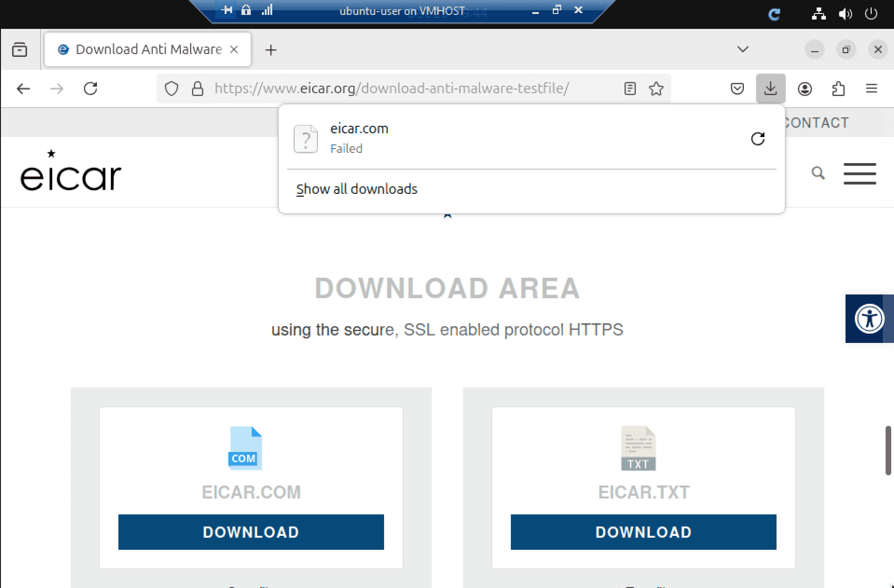Save page to Pocket
Image resolution: width=894 pixels, height=588 pixels.
737,89
